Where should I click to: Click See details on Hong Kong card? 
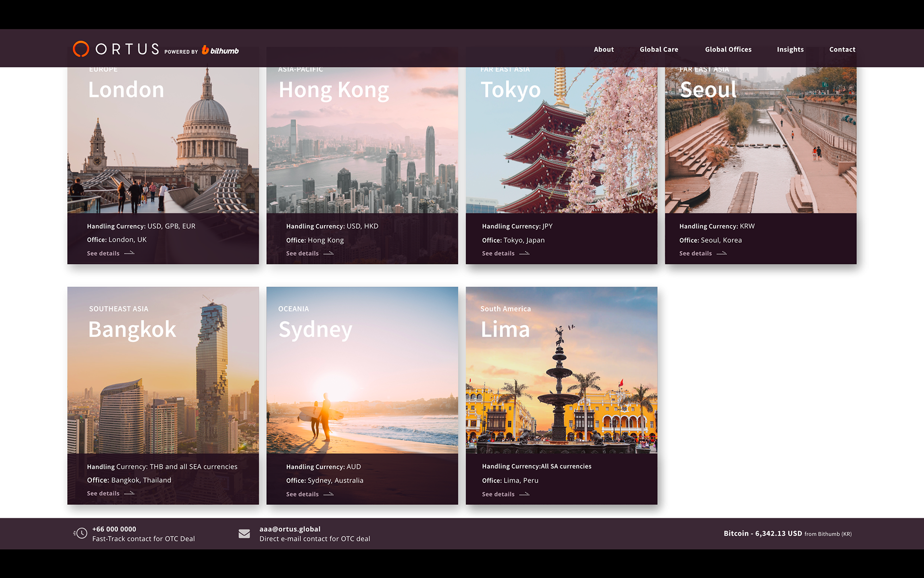(x=302, y=253)
